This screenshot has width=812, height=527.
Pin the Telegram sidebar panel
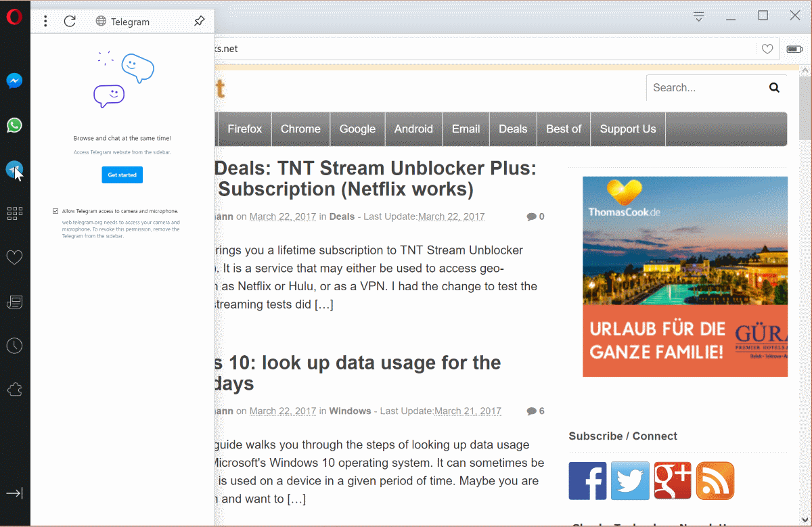point(199,22)
